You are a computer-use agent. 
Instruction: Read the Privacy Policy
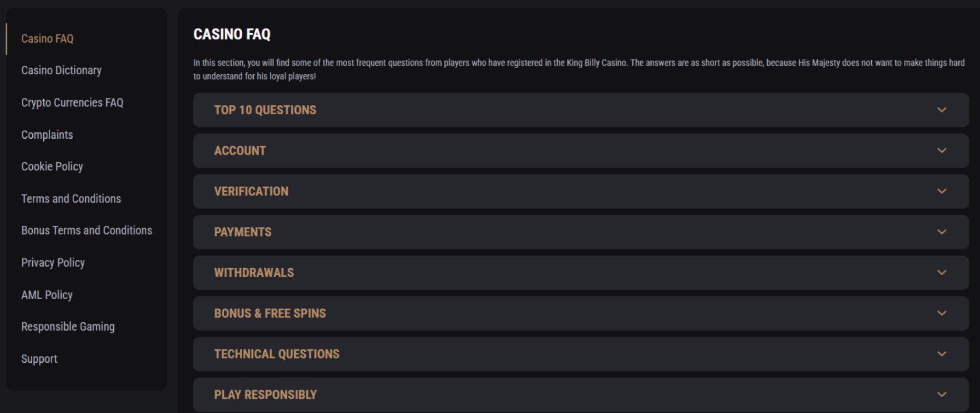[x=53, y=263]
